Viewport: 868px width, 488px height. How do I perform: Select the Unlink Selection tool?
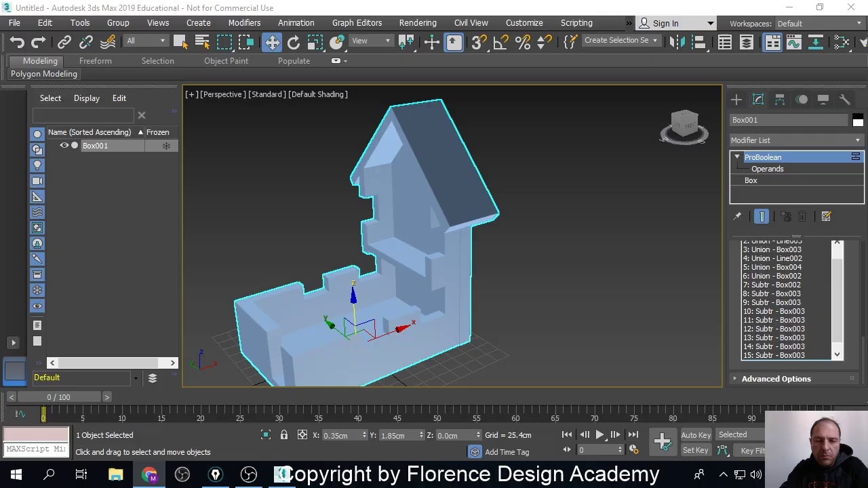tap(86, 42)
